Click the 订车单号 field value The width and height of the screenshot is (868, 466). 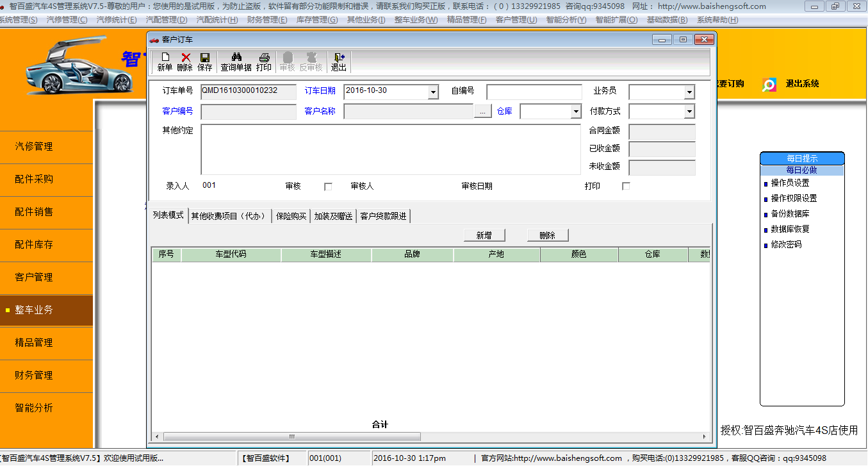[249, 92]
